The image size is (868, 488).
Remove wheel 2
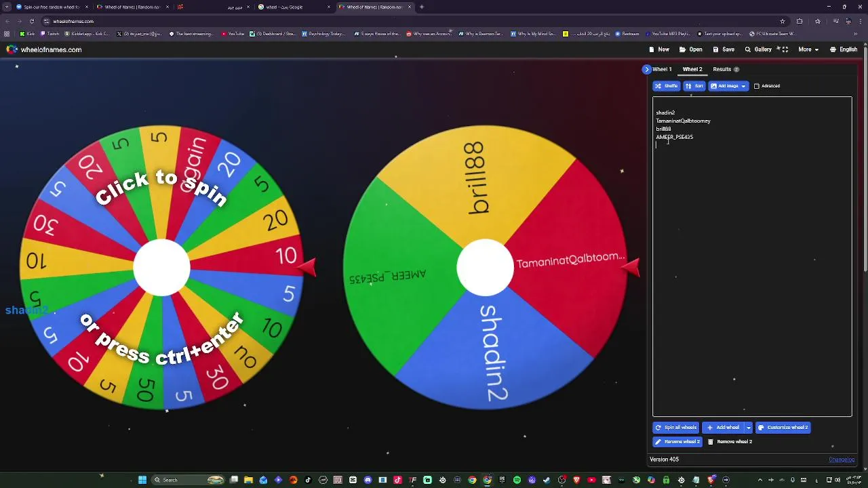coord(730,442)
